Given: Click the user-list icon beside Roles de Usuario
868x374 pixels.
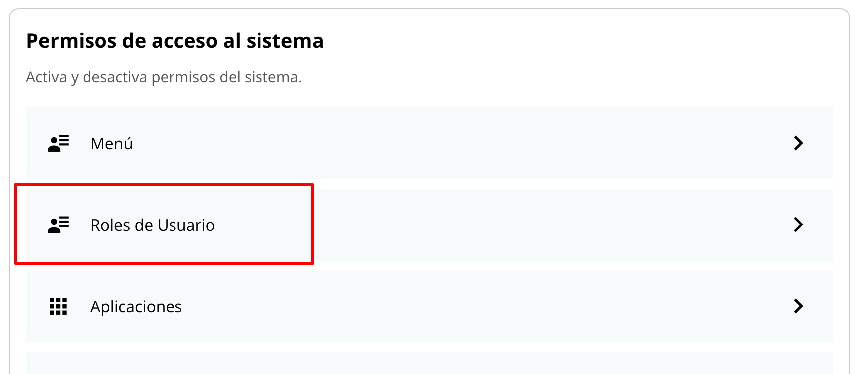Looking at the screenshot, I should pos(58,225).
